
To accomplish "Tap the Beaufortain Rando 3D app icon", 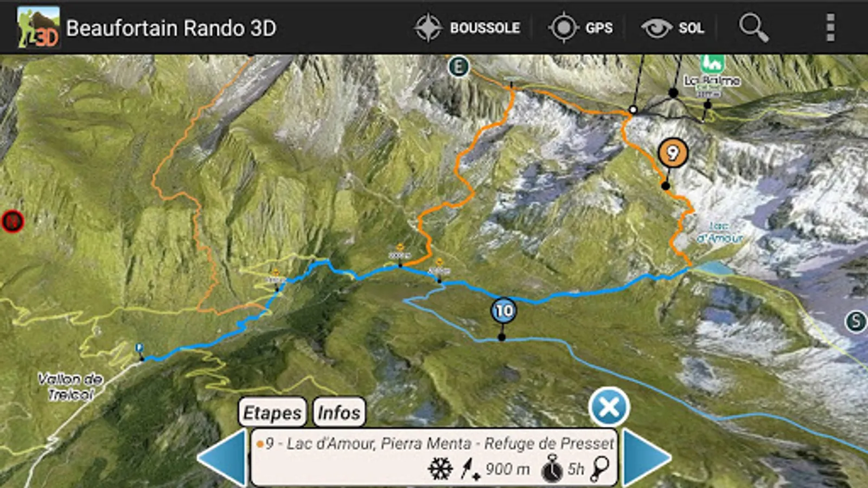I will pos(37,27).
